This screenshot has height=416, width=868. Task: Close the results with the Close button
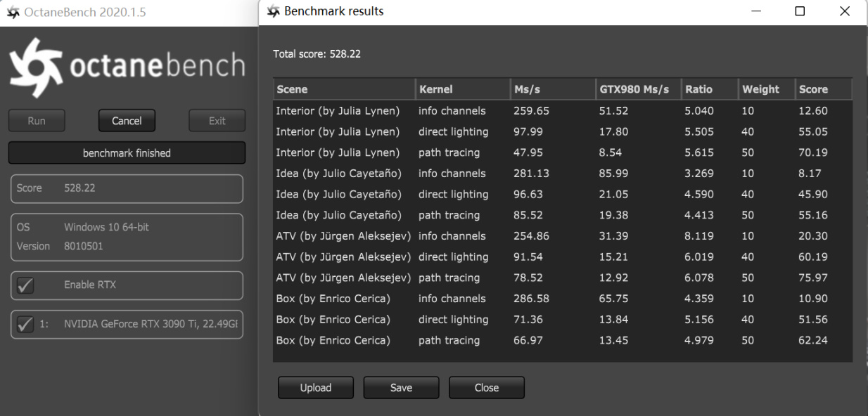(486, 387)
